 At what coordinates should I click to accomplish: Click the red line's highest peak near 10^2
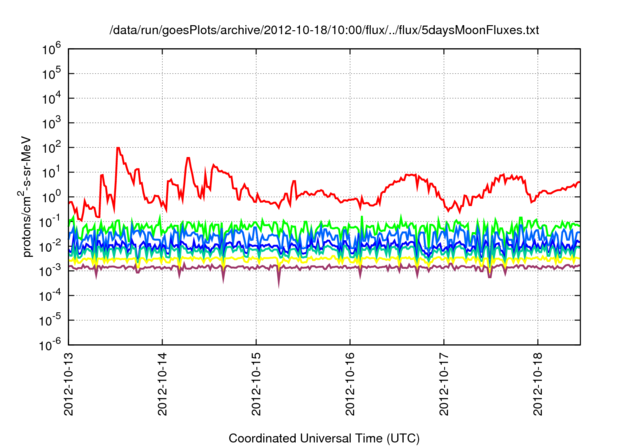(x=118, y=148)
